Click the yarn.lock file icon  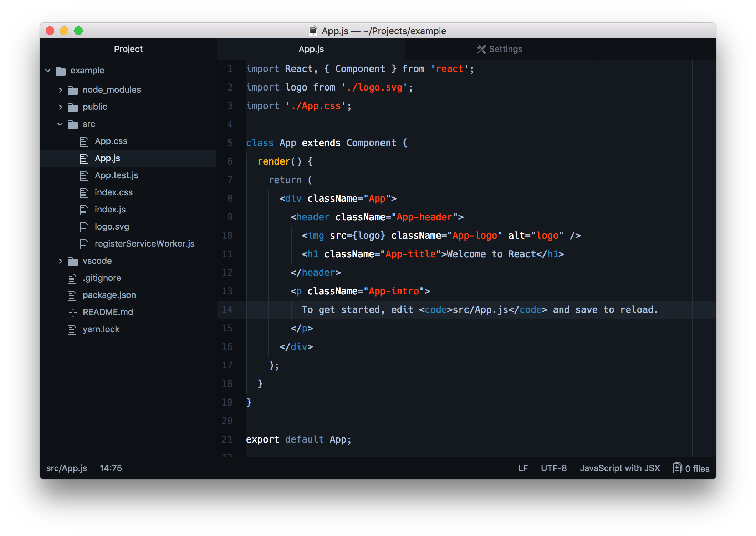tap(72, 330)
